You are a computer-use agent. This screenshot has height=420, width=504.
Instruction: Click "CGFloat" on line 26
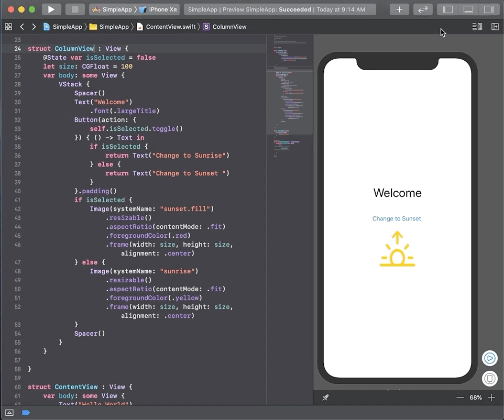[95, 67]
